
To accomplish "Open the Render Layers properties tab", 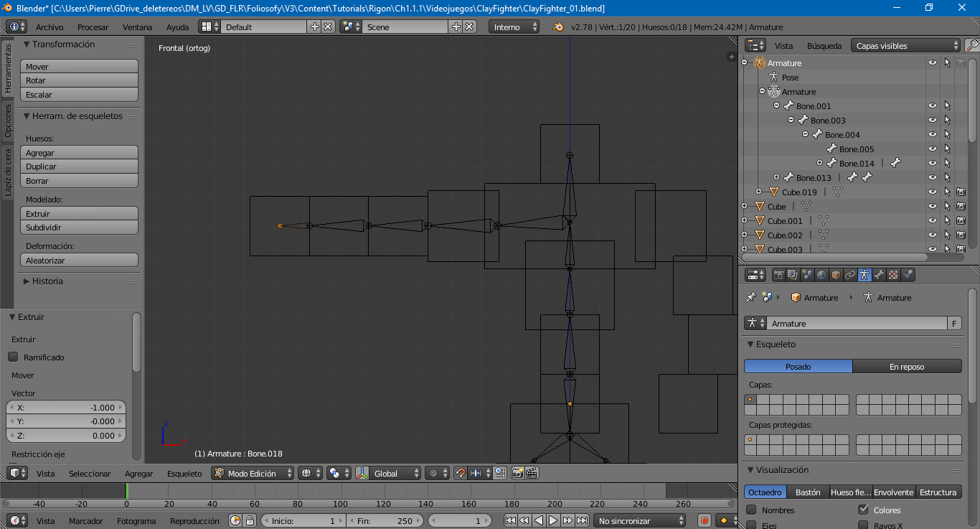I will (x=793, y=275).
